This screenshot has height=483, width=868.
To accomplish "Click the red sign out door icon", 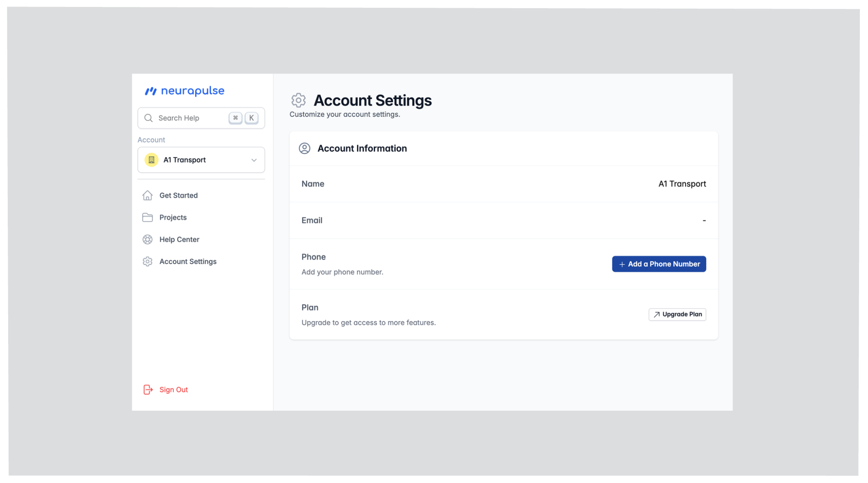I will pos(148,390).
